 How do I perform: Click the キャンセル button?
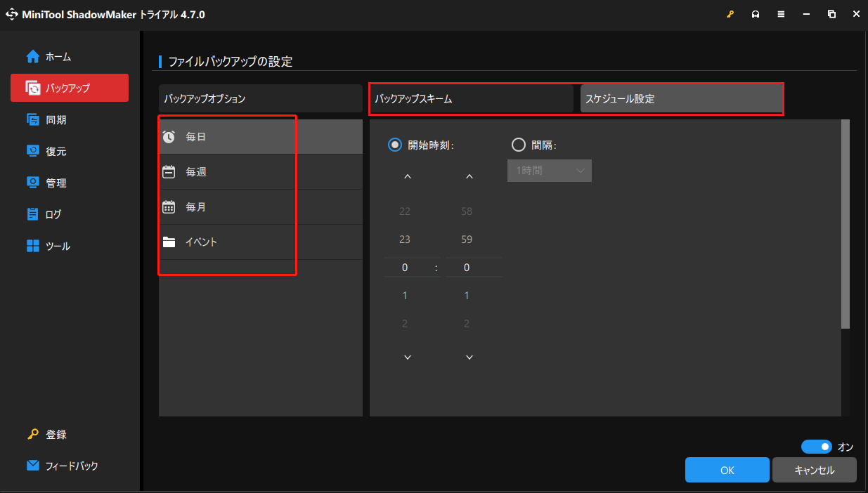tap(815, 470)
